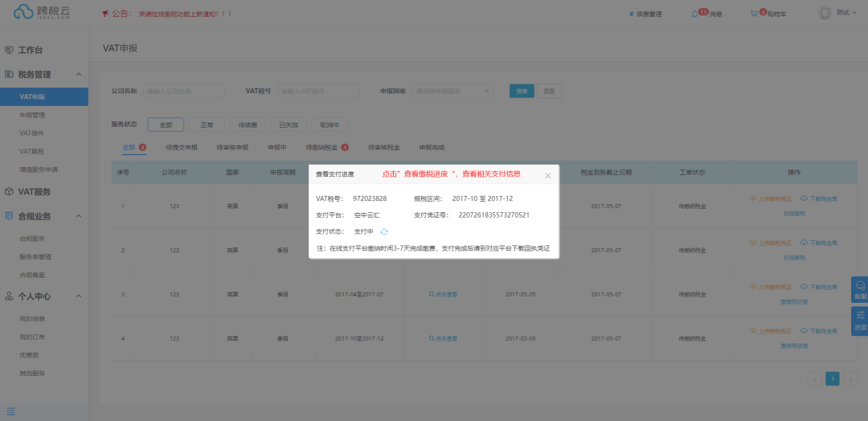Select 已失效 service status filter
This screenshot has width=868, height=421.
(289, 125)
